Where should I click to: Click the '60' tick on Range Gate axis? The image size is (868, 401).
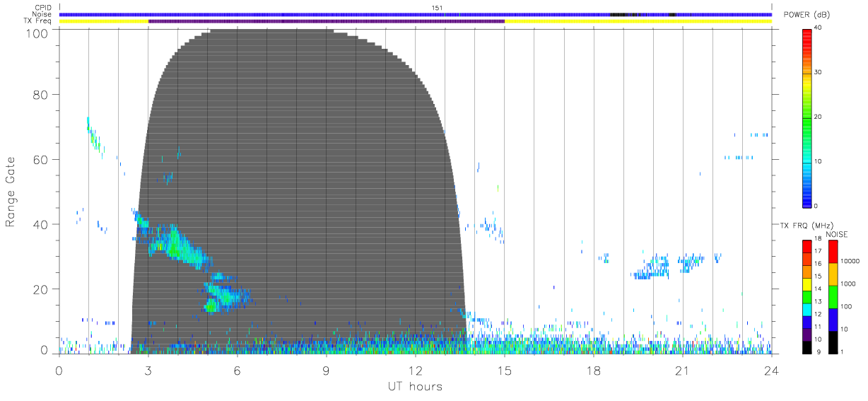(x=42, y=160)
